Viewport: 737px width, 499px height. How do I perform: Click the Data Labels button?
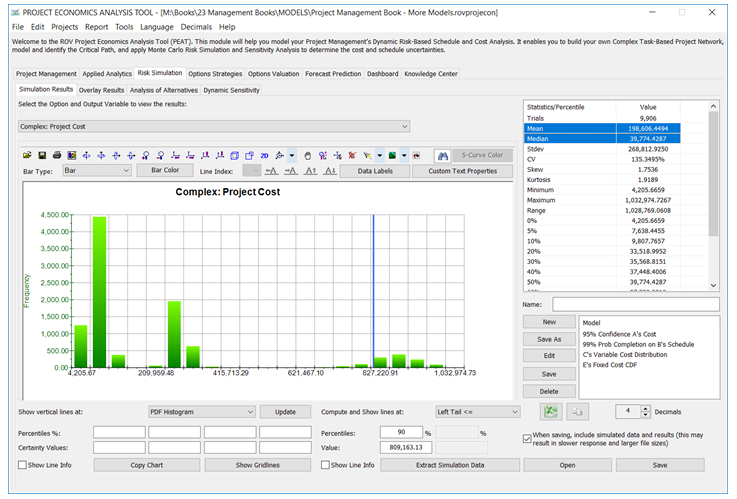375,171
